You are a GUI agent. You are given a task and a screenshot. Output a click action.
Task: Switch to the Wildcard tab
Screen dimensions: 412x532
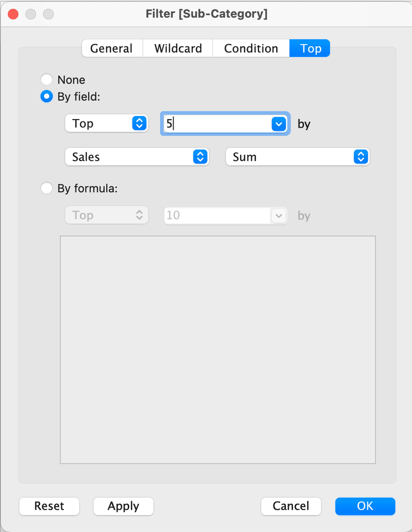click(x=178, y=48)
